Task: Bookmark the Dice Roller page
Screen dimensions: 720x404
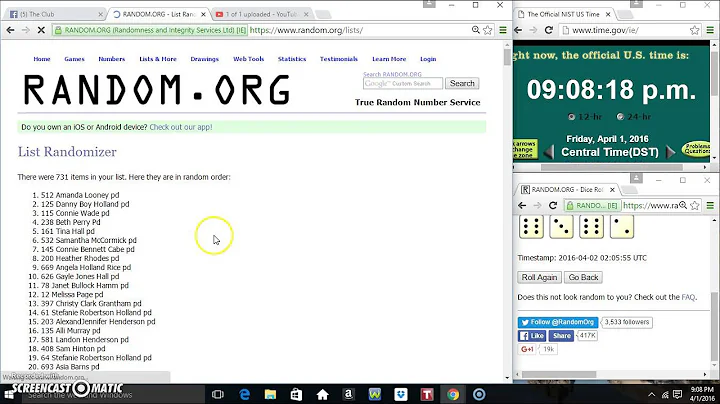Action: tap(695, 205)
